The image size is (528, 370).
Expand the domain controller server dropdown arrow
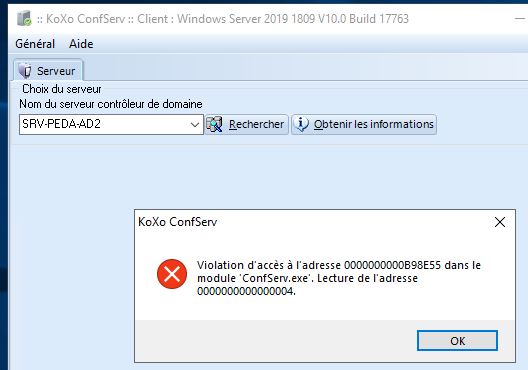click(x=194, y=125)
